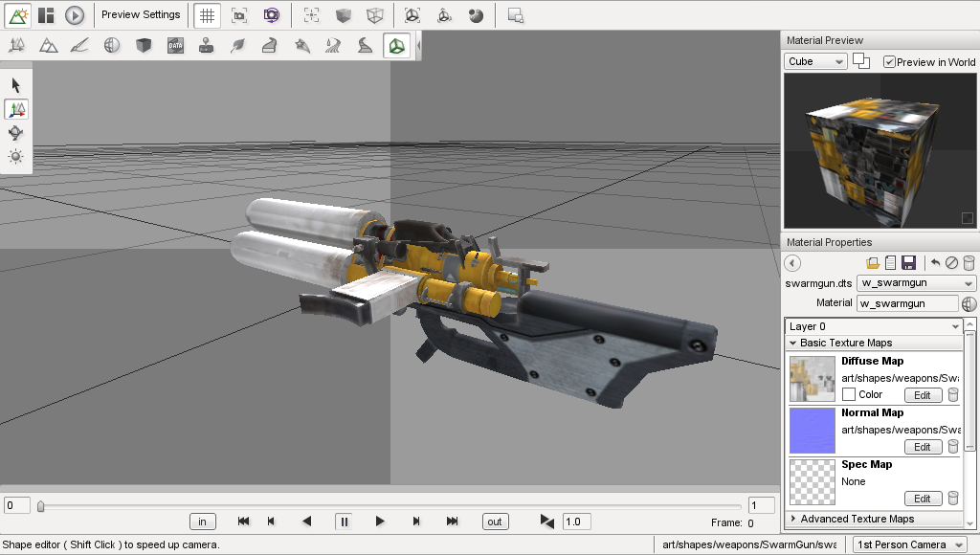The height and width of the screenshot is (555, 980).
Task: Toggle the Preview in World checkbox
Action: coord(889,62)
